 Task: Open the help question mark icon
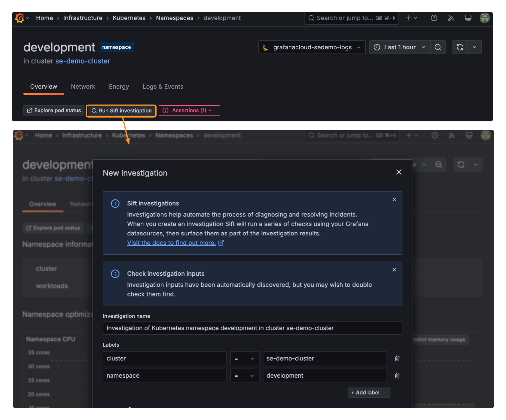[434, 18]
